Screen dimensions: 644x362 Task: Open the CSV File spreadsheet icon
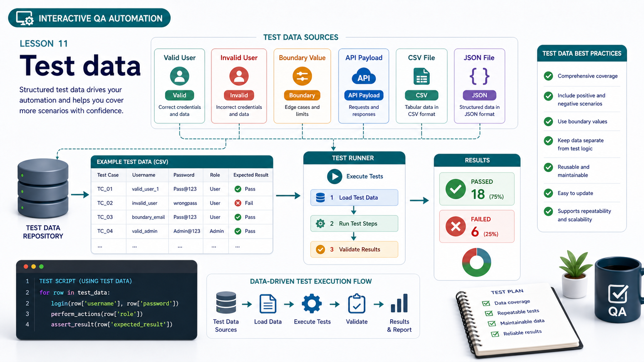421,76
